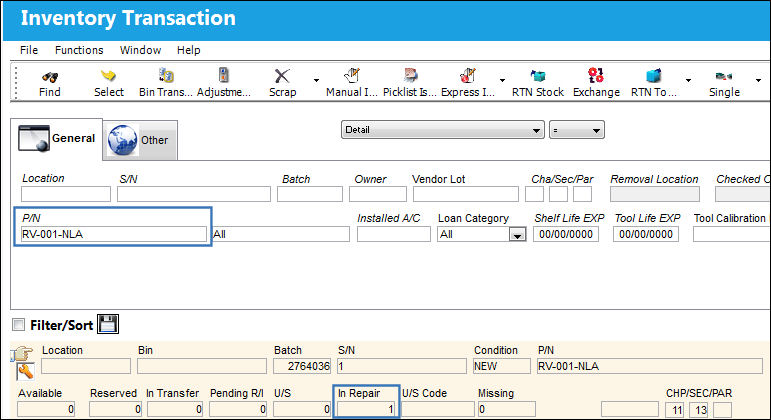Screen dimensions: 771x420
Task: Open Express Issue toolbar icon
Action: click(468, 75)
